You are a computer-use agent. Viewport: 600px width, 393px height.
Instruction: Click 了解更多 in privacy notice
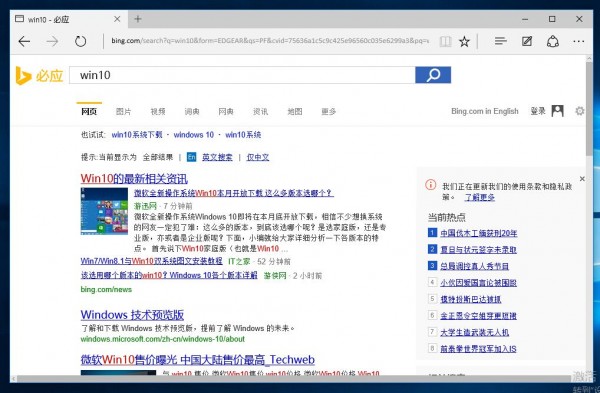click(479, 197)
